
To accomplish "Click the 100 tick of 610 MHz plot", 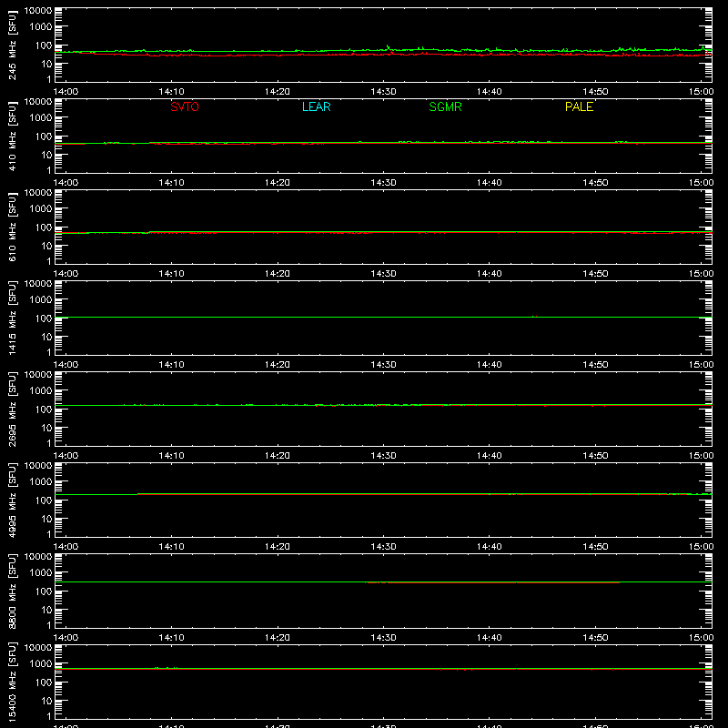I will (44, 227).
